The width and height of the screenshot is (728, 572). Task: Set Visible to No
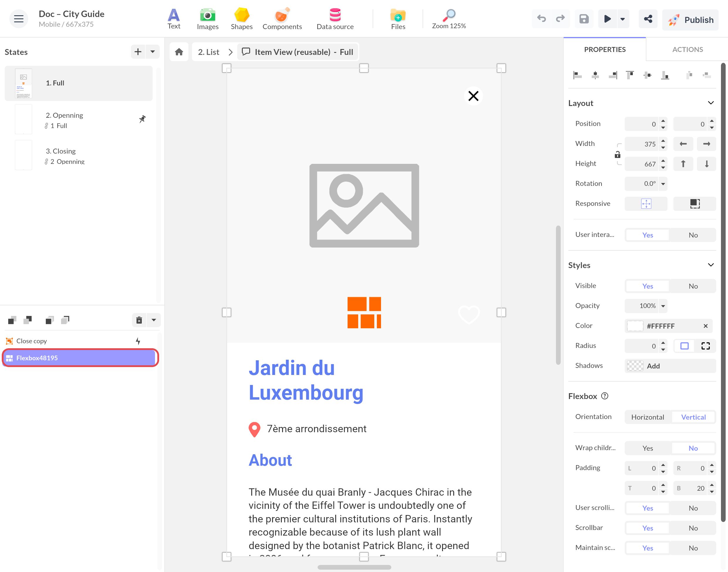pos(693,286)
